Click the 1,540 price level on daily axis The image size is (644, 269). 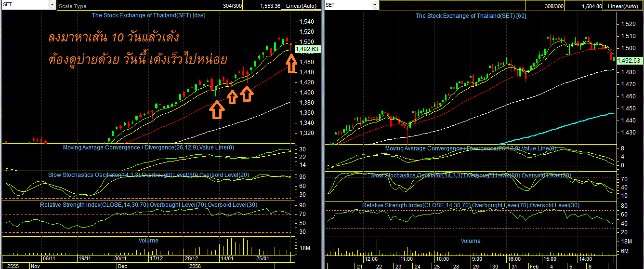tap(306, 22)
